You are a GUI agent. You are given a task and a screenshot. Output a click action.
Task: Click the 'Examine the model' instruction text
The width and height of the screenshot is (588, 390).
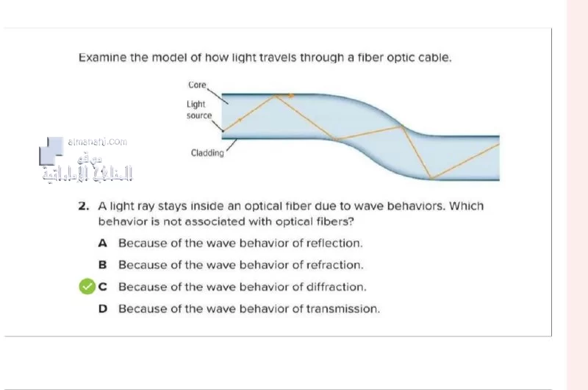pyautogui.click(x=265, y=58)
